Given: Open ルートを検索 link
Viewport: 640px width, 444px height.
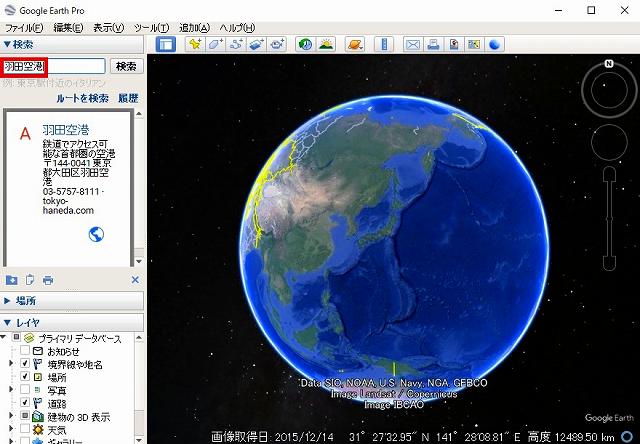Looking at the screenshot, I should coord(83,98).
